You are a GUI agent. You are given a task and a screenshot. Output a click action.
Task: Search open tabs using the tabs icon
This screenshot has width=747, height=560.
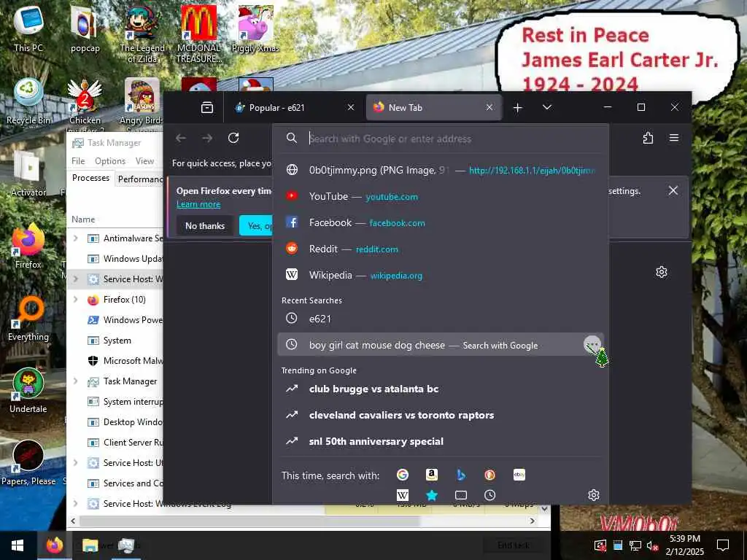click(461, 495)
